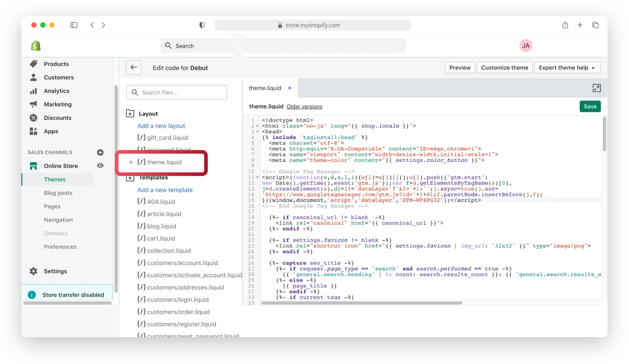Expand the code editor to fullscreen

pos(596,88)
